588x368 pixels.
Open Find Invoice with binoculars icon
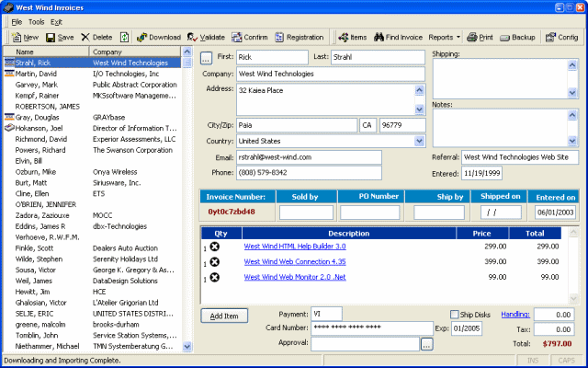click(398, 37)
